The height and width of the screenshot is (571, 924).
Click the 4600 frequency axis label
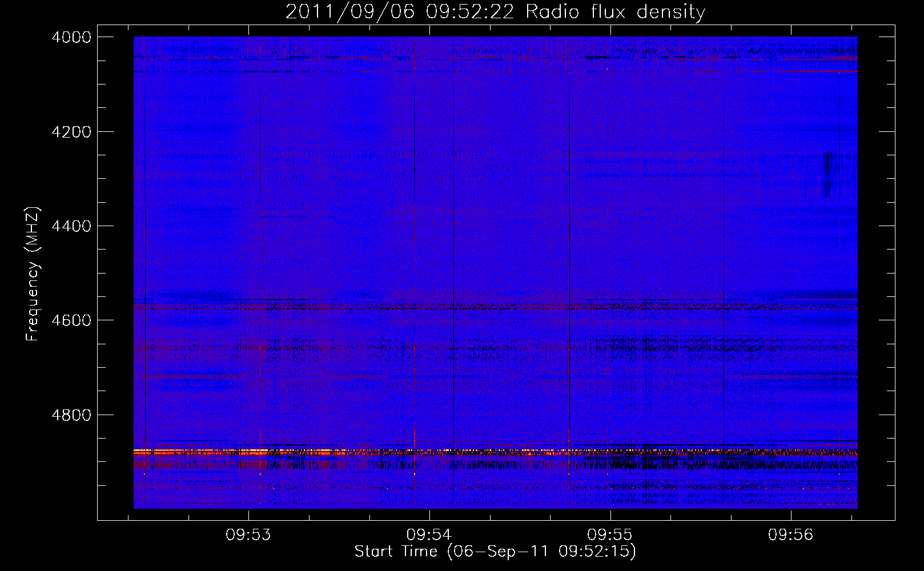[71, 320]
